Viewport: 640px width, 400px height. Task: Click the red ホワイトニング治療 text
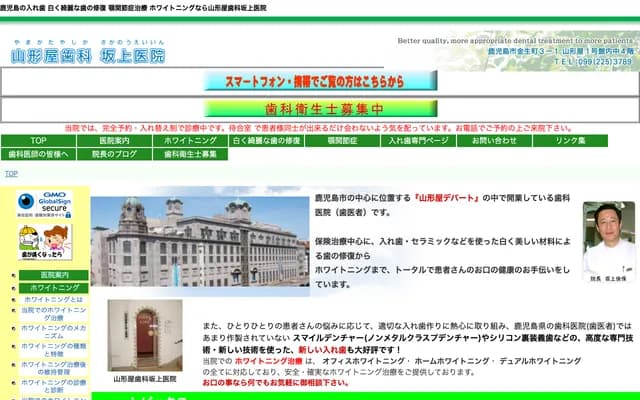(269, 361)
